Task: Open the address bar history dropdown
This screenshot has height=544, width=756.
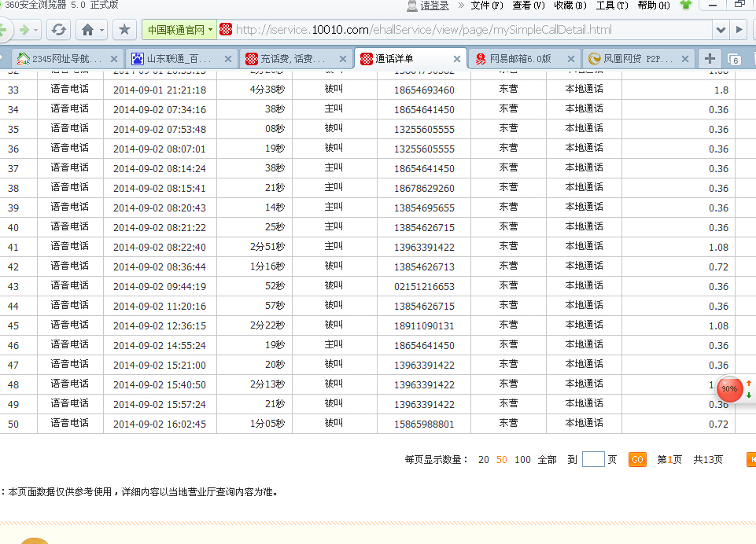Action: (721, 31)
